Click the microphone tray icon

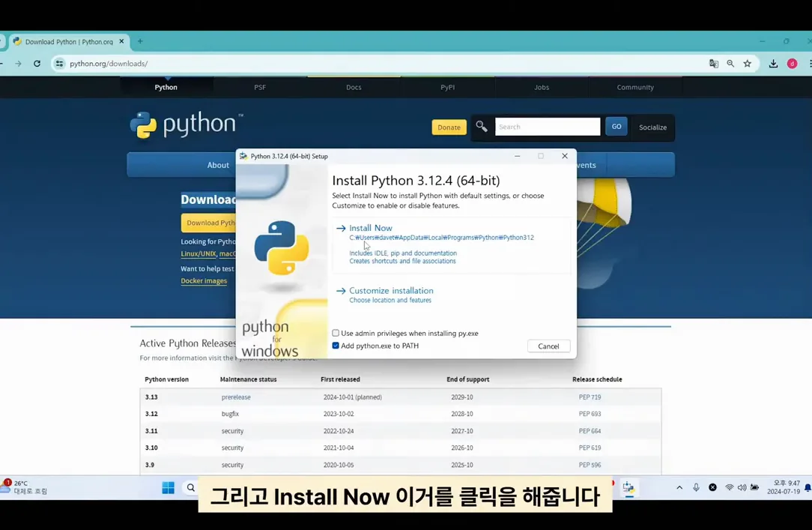pos(696,487)
